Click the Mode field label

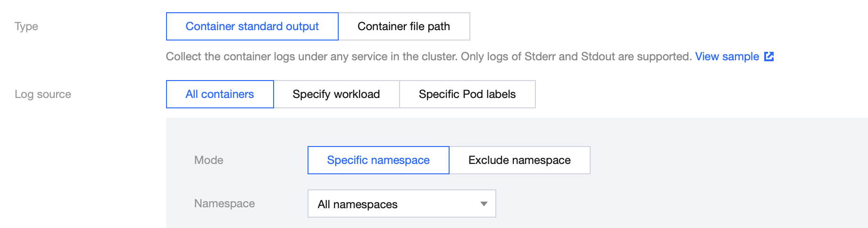209,160
